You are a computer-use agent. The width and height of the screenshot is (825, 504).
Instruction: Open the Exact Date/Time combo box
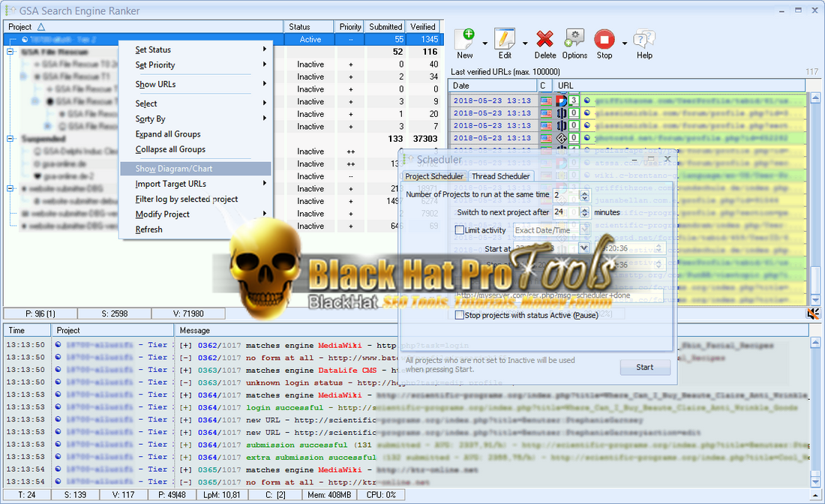[x=551, y=230]
